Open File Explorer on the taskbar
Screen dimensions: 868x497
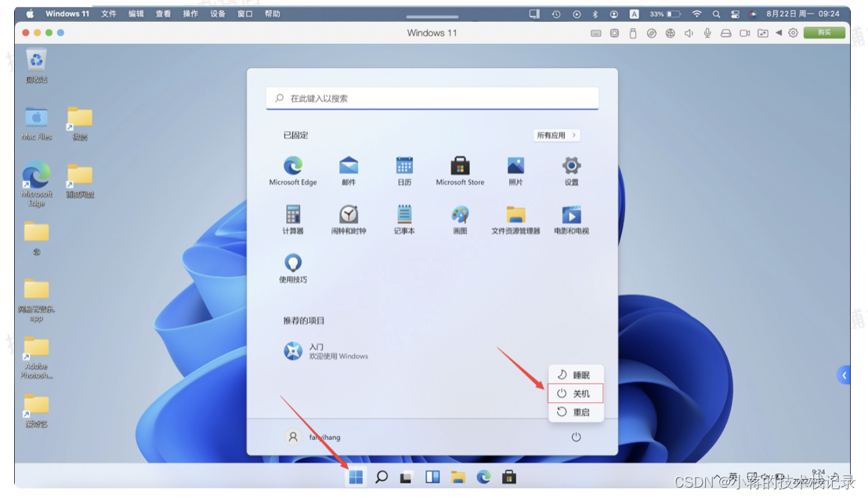pos(458,477)
